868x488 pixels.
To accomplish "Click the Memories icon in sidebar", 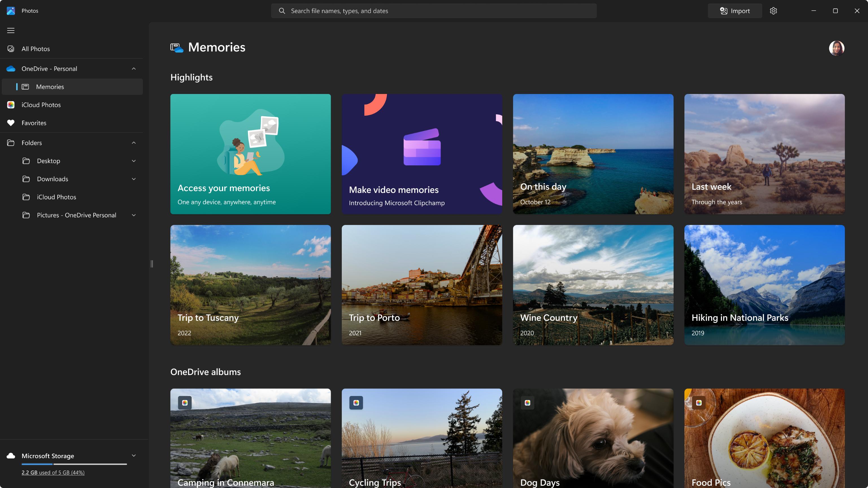I will (x=25, y=86).
